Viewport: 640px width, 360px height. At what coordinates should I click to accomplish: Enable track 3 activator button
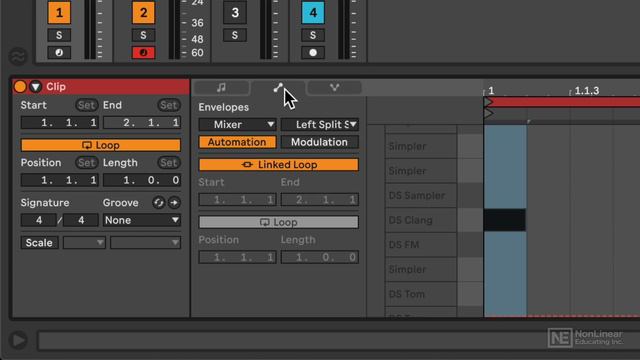coord(235,13)
